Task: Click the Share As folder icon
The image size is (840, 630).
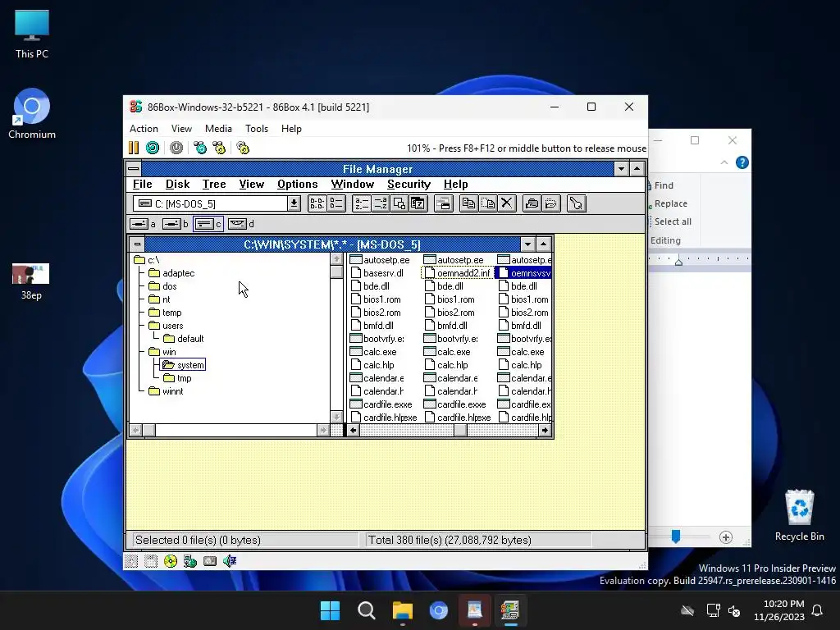Action: pyautogui.click(x=532, y=203)
